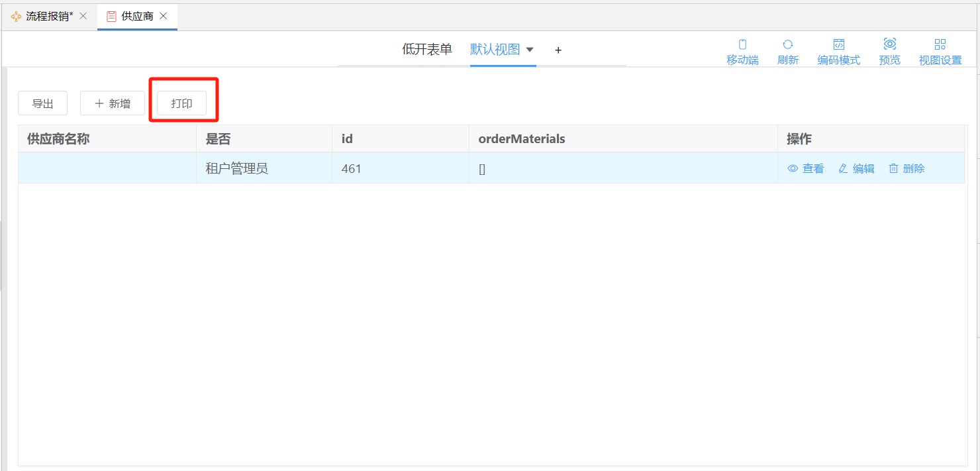The height and width of the screenshot is (471, 980).
Task: Select the 低开表单 tab
Action: click(427, 50)
